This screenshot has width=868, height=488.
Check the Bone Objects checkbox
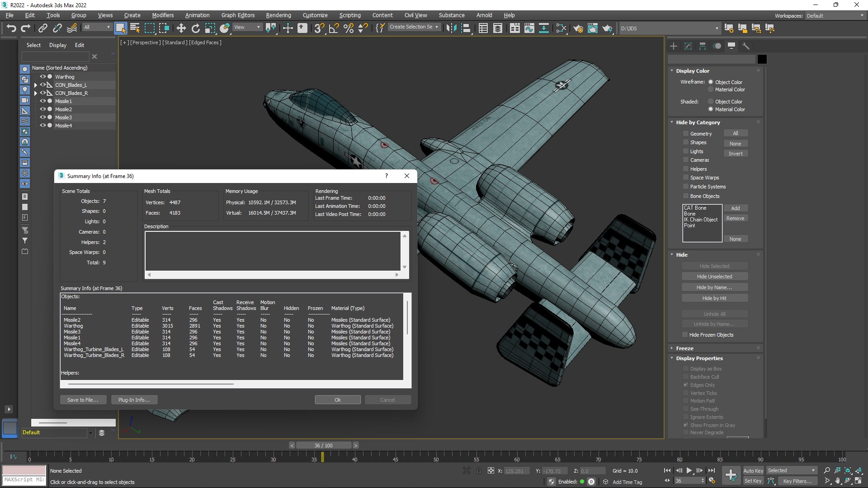(x=686, y=196)
